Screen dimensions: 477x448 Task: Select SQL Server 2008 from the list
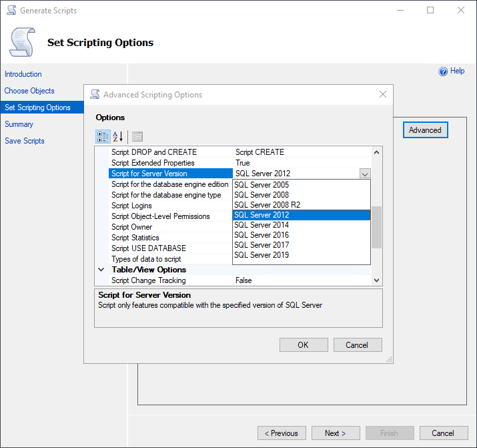coord(302,195)
